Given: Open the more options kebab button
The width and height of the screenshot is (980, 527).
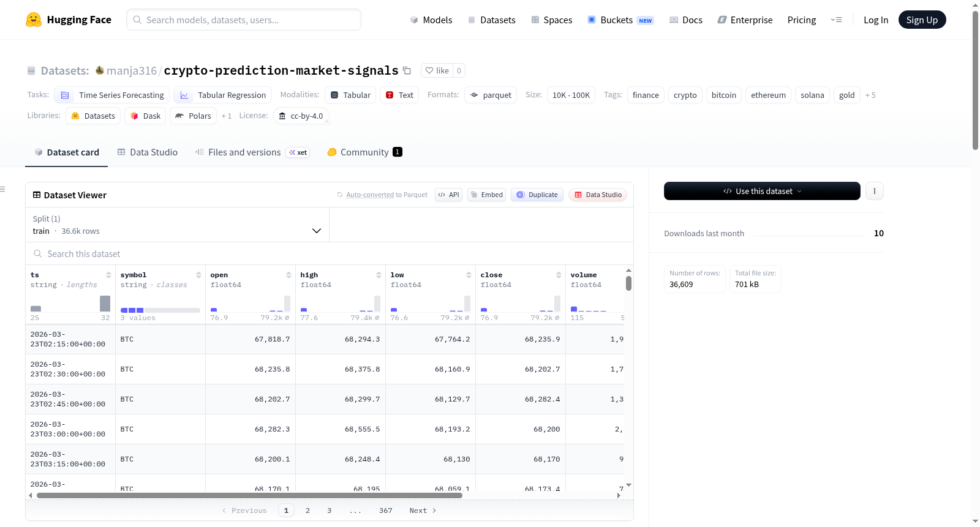Looking at the screenshot, I should 875,191.
